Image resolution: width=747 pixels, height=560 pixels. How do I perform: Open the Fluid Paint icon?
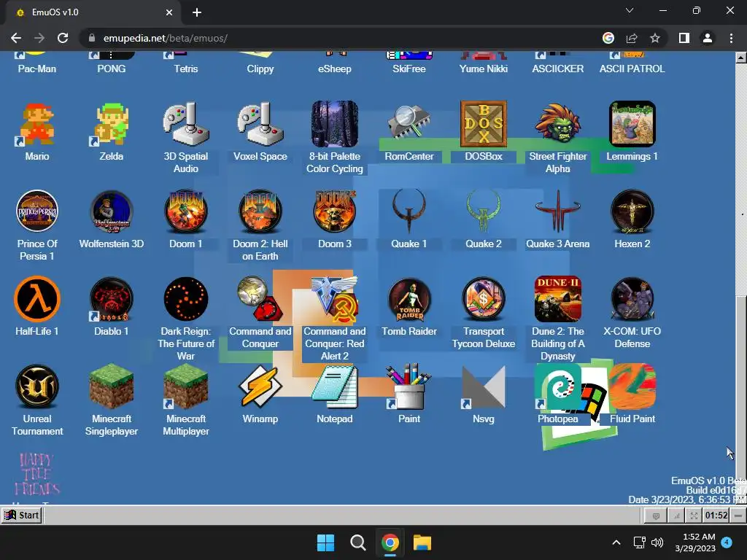pyautogui.click(x=632, y=387)
